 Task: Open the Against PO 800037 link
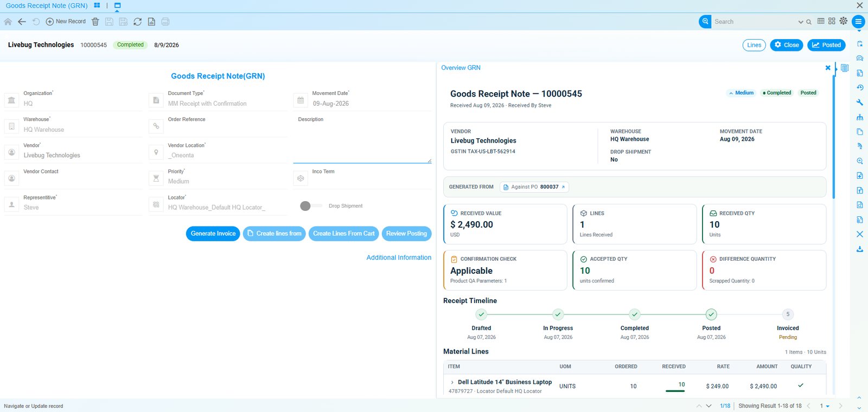click(x=534, y=187)
